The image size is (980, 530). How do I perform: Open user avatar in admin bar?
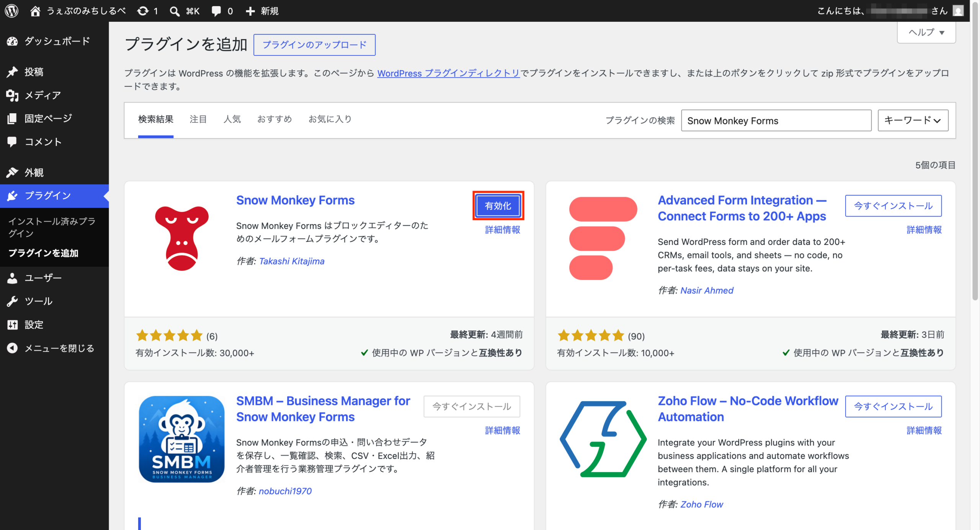click(x=958, y=11)
